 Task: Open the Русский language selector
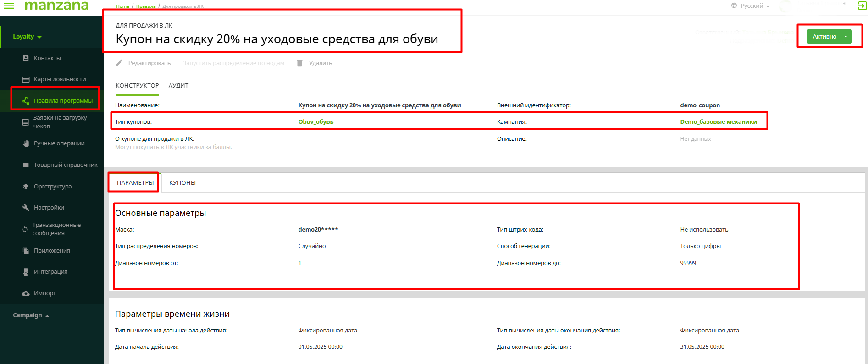click(751, 6)
